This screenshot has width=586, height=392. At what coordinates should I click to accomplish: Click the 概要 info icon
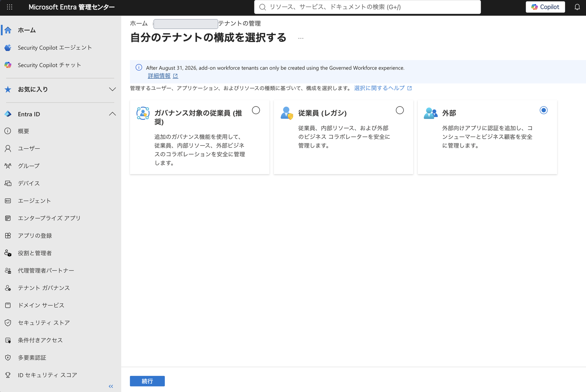tap(8, 131)
